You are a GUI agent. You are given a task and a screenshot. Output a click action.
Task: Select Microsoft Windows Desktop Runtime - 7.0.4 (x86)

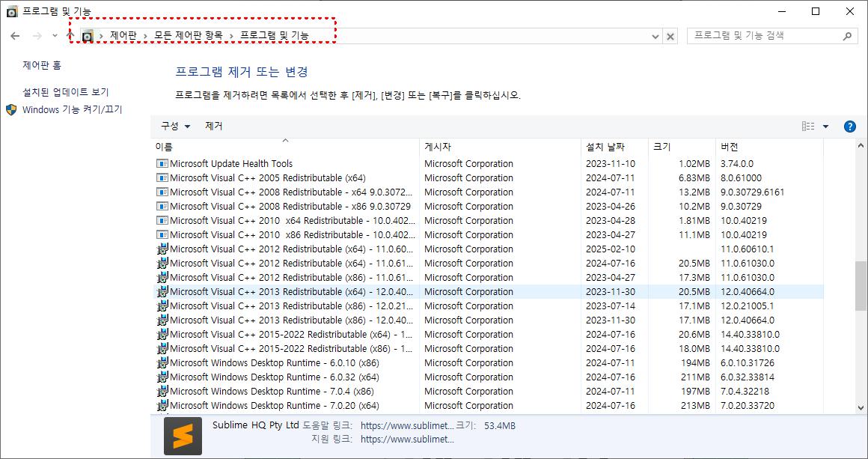272,392
